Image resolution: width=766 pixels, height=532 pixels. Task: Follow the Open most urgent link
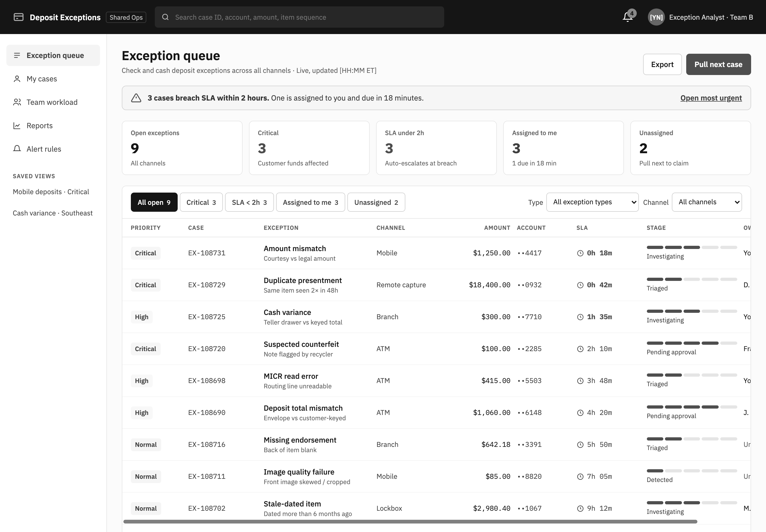click(x=711, y=98)
